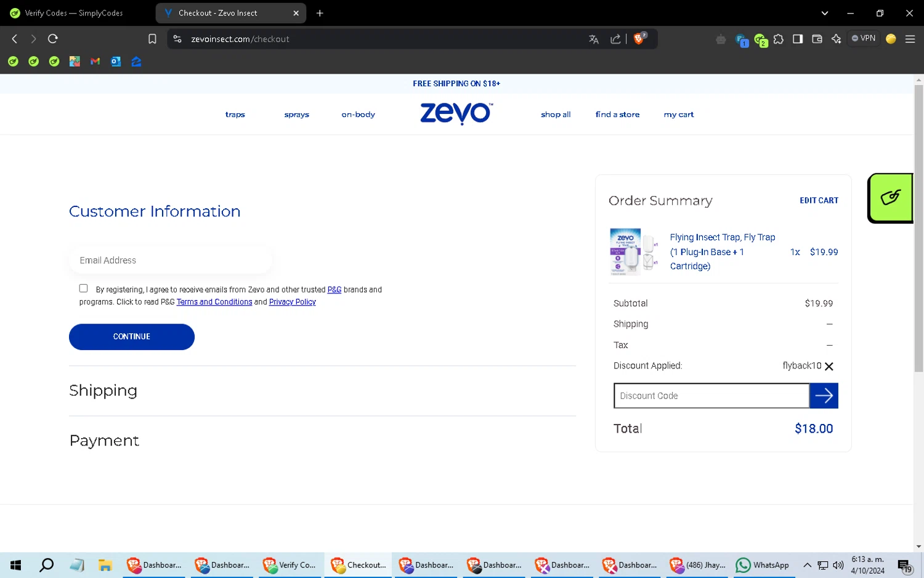Open Windows taskbar search
This screenshot has height=578, width=924.
pos(46,565)
